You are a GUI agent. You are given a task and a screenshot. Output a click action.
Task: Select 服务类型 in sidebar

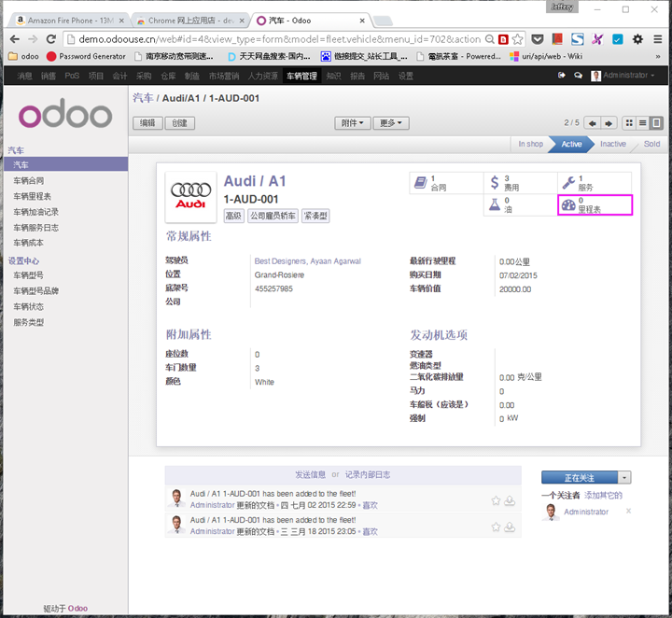pyautogui.click(x=28, y=322)
